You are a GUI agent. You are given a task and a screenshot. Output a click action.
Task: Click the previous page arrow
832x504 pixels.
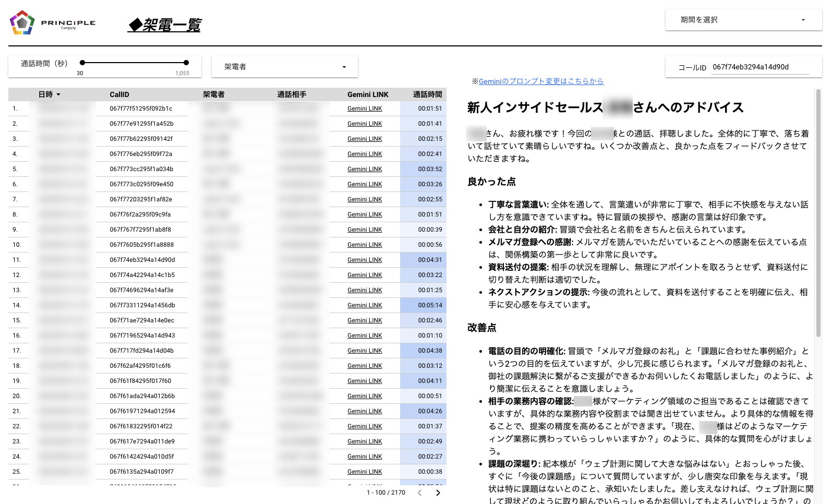[x=419, y=493]
